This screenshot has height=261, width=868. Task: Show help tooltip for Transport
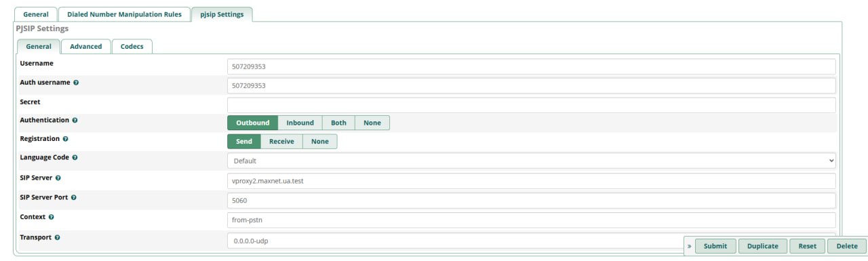click(58, 238)
